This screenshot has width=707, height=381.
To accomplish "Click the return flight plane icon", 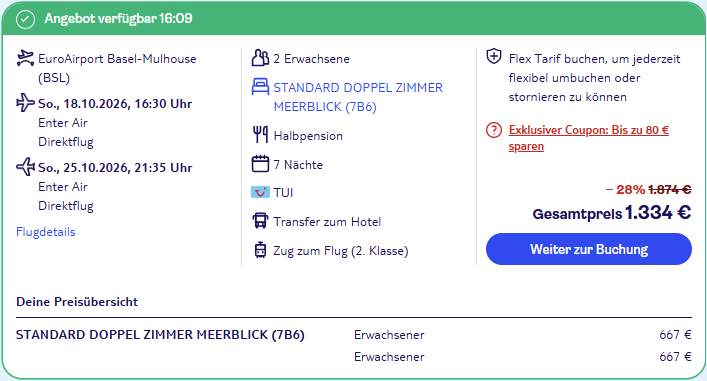I will pos(25,167).
